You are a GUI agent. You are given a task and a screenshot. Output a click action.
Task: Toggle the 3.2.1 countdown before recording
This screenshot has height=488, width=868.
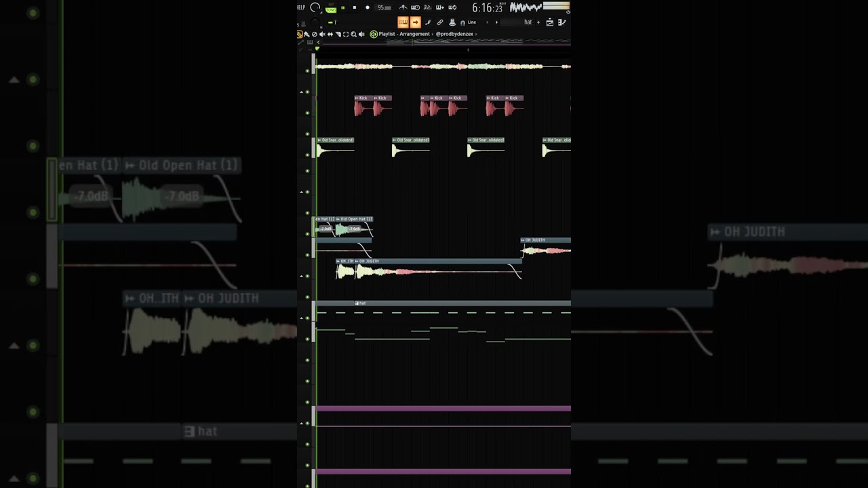427,7
